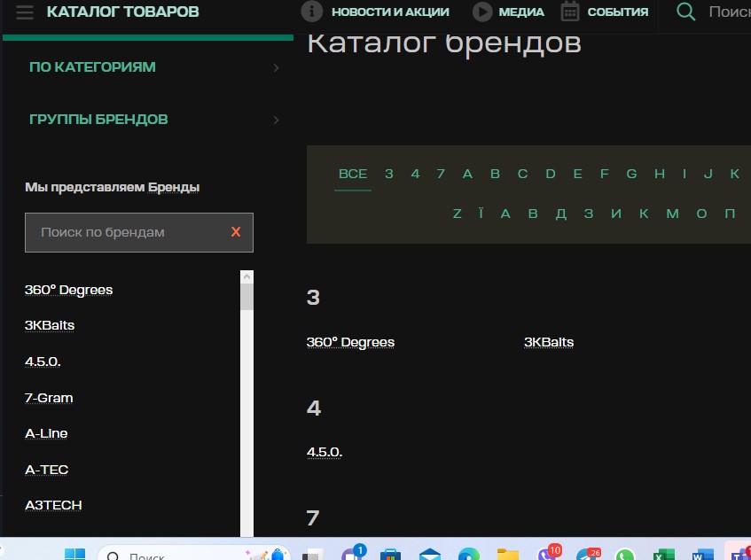Screen dimensions: 751x560
Task: Filter brands by letter Z
Action: tap(457, 214)
